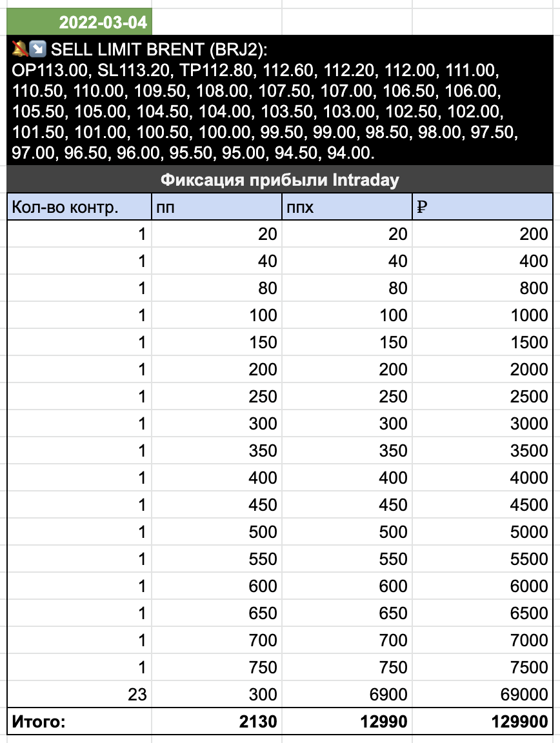The width and height of the screenshot is (560, 743).
Task: Select the пп cell in the 7500 ₽ row
Action: click(217, 667)
